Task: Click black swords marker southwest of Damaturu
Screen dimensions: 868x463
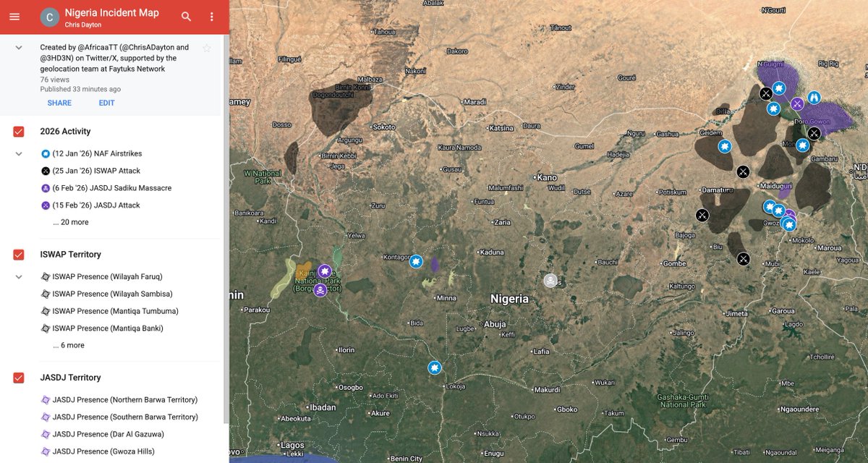Action: click(702, 215)
